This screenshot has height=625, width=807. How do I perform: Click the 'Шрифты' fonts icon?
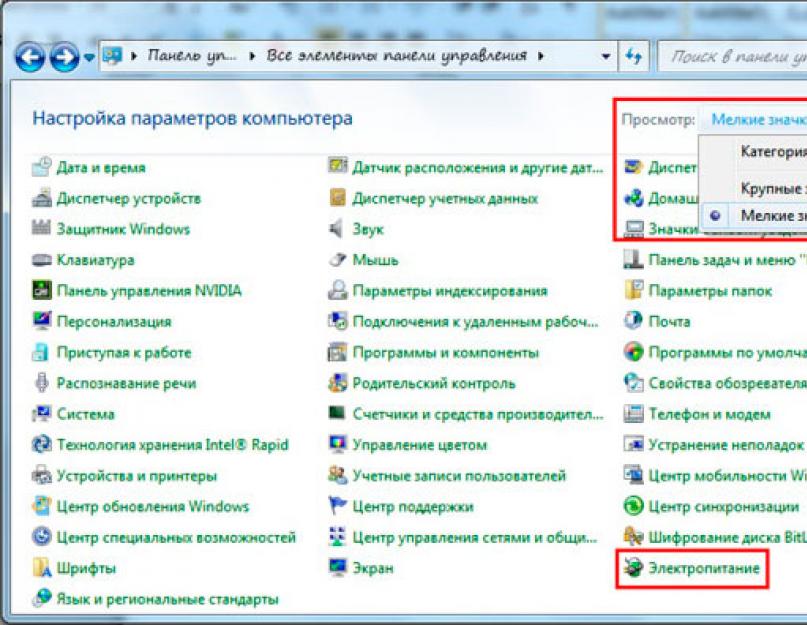42,568
